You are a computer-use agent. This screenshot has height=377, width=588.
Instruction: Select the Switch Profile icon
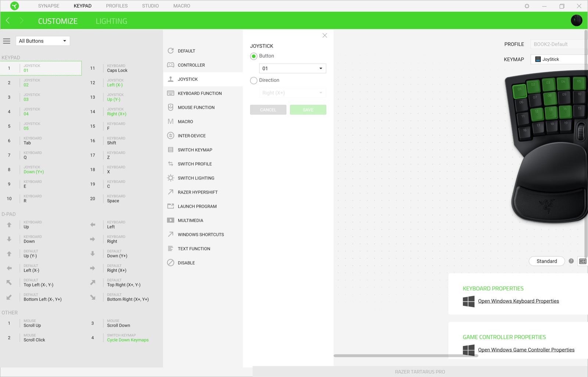(171, 164)
